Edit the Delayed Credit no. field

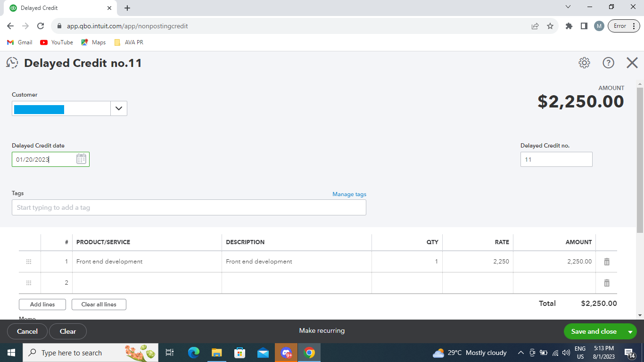coord(556,159)
